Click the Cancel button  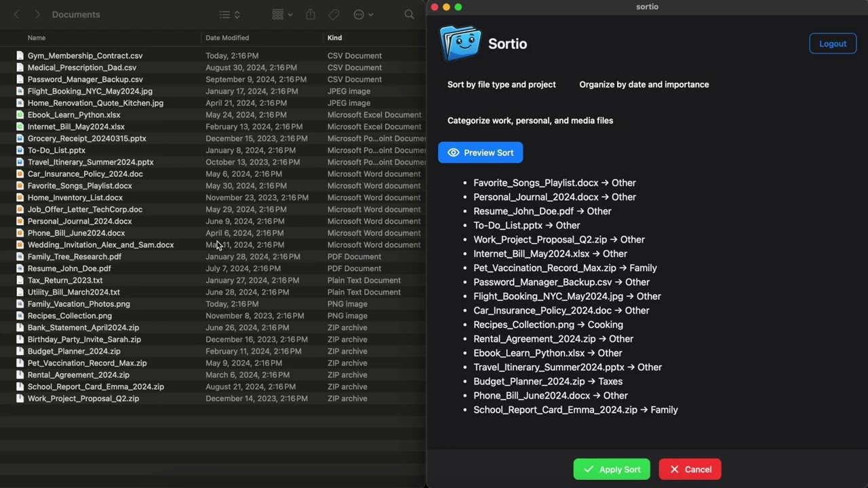[x=690, y=469]
